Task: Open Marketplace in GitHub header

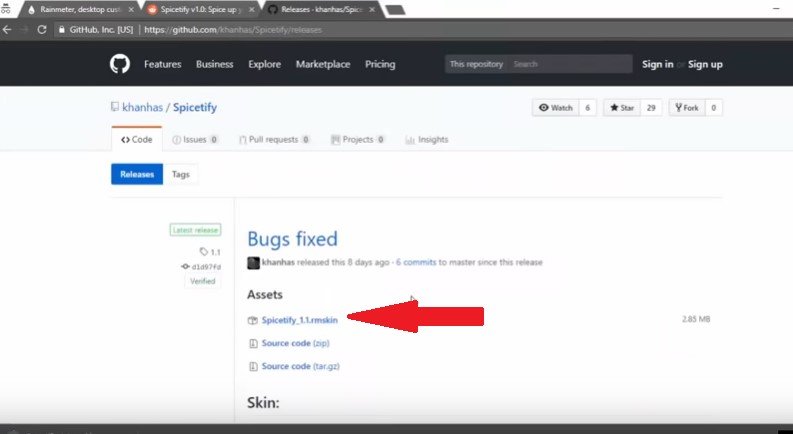Action: 323,64
